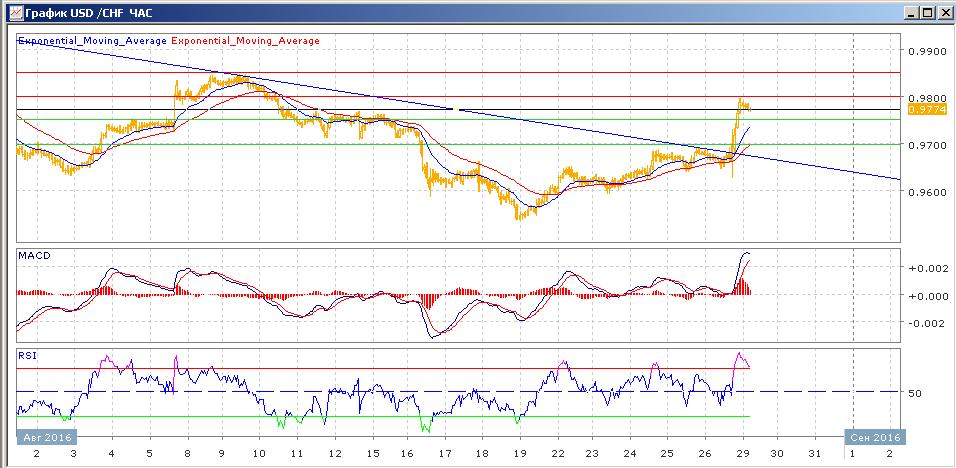Viewport: 956px width, 468px height.
Task: Click the -0.002 MACD axis label
Action: pos(927,323)
